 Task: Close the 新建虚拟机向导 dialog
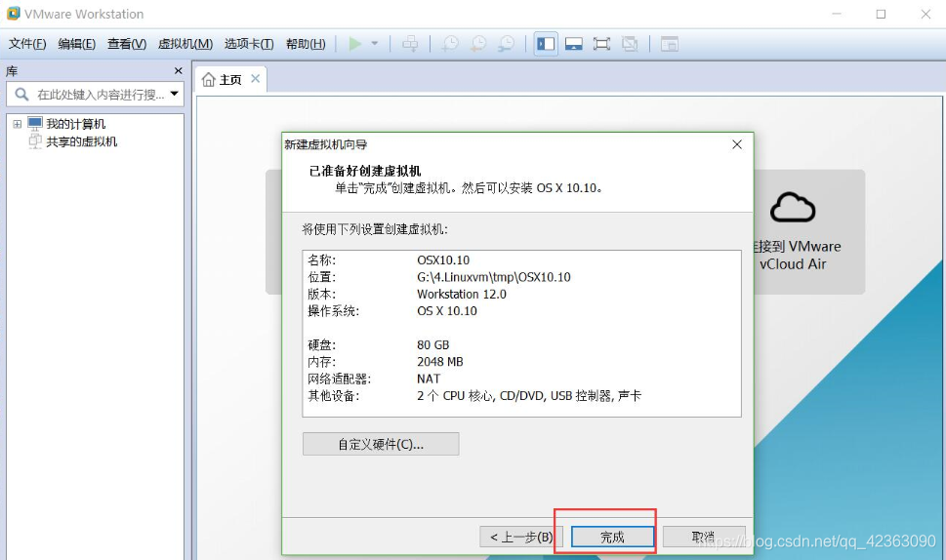[737, 144]
